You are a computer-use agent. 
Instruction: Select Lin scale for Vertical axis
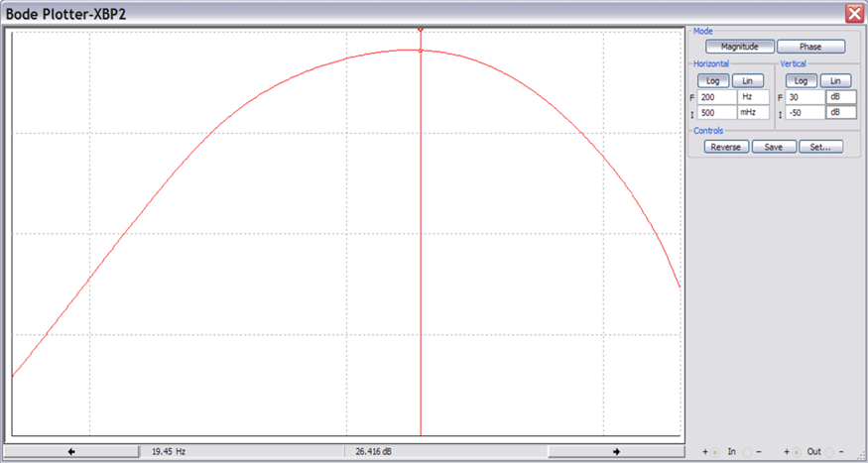[835, 80]
